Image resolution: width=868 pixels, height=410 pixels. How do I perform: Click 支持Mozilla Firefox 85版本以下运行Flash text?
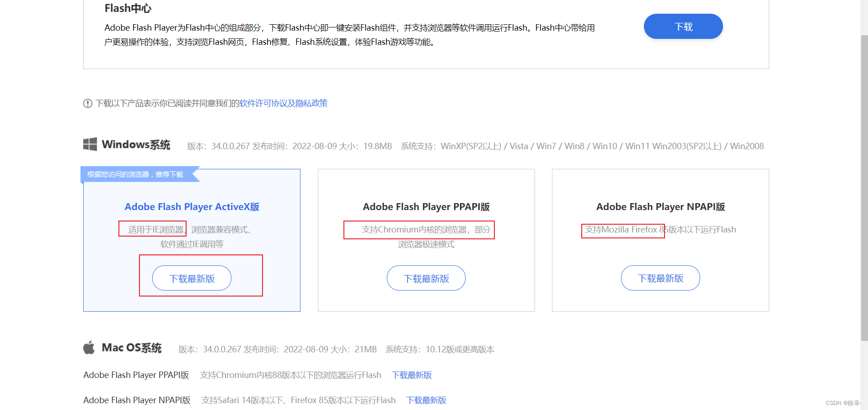[x=660, y=230]
